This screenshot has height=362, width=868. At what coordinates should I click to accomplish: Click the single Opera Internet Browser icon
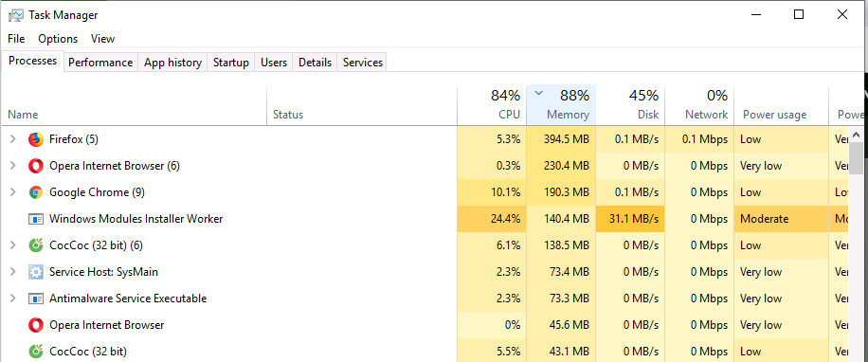click(35, 325)
